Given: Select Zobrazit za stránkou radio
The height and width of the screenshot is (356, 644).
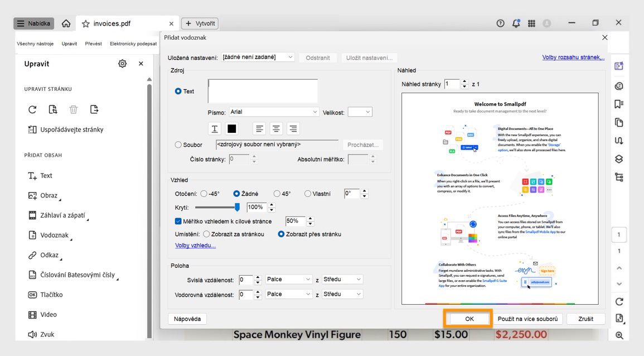Looking at the screenshot, I should pyautogui.click(x=207, y=234).
